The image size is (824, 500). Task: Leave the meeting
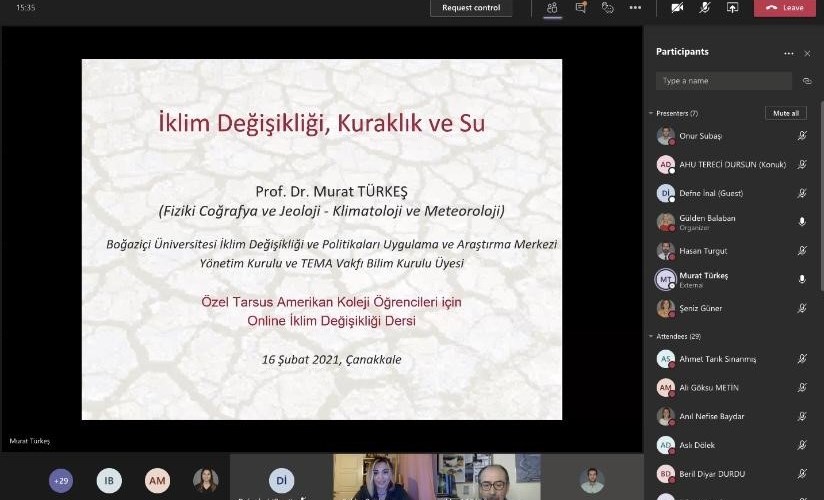785,8
